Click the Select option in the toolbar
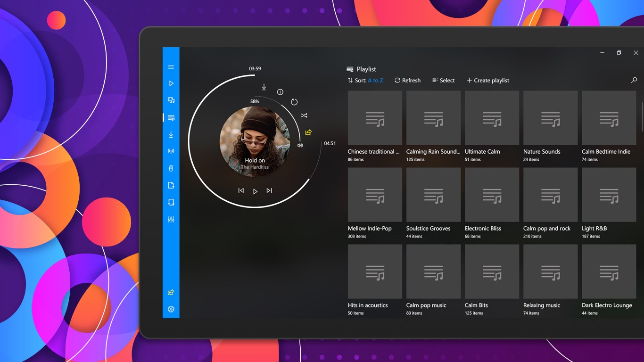Screen dimensions: 644x362 click(x=444, y=81)
